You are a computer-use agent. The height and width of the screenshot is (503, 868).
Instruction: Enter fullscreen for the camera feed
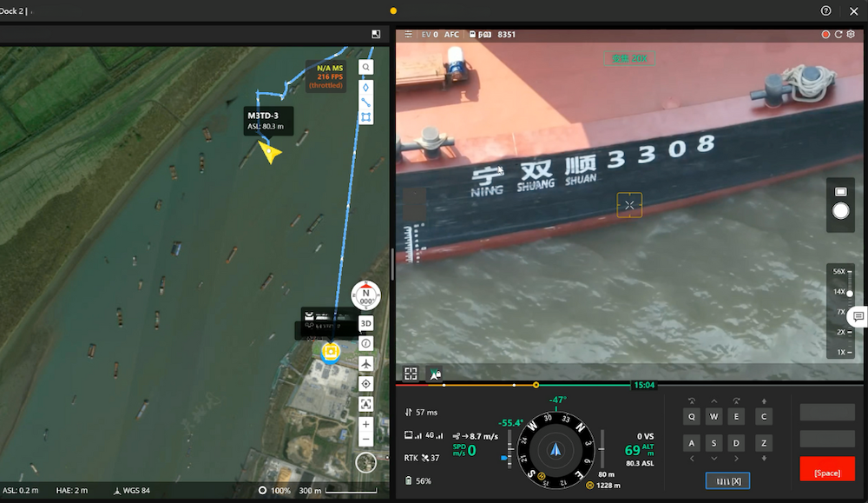[411, 373]
